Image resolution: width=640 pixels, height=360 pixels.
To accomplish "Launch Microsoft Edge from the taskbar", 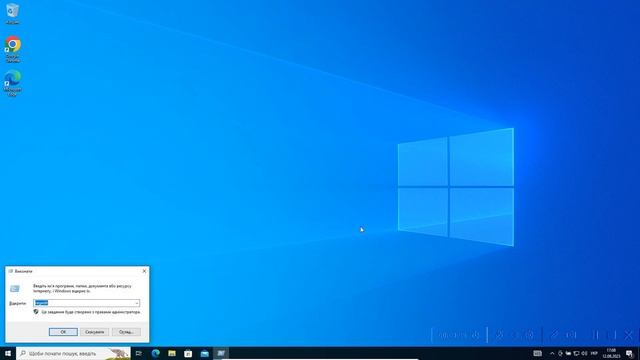I will click(x=156, y=353).
